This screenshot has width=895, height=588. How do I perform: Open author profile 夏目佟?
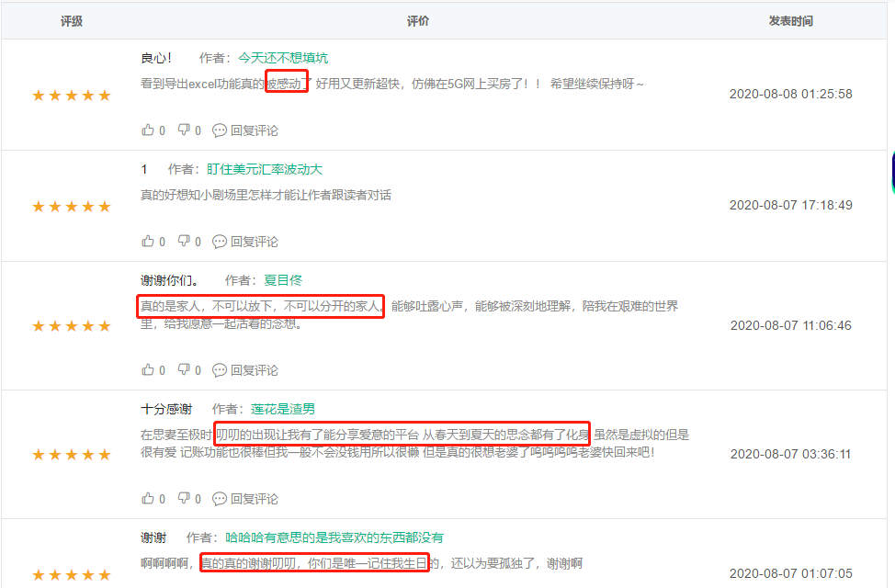(282, 280)
